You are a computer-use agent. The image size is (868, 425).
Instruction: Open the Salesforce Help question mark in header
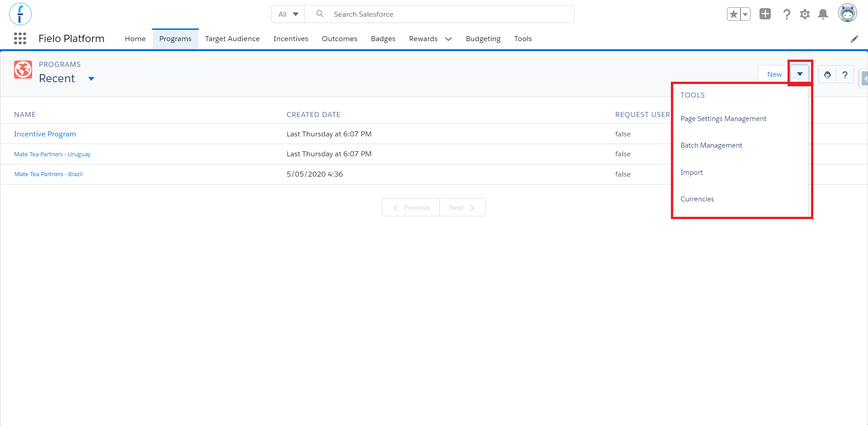[x=787, y=14]
